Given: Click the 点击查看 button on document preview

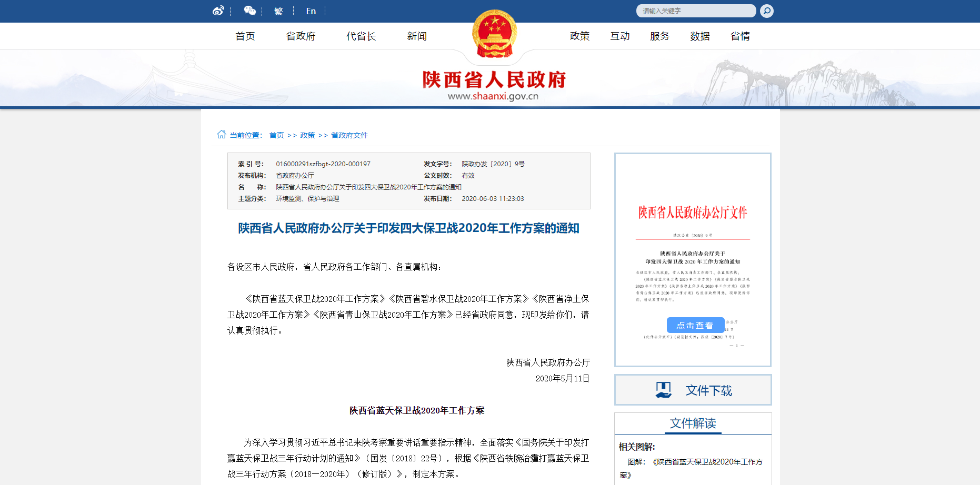Looking at the screenshot, I should tap(695, 325).
